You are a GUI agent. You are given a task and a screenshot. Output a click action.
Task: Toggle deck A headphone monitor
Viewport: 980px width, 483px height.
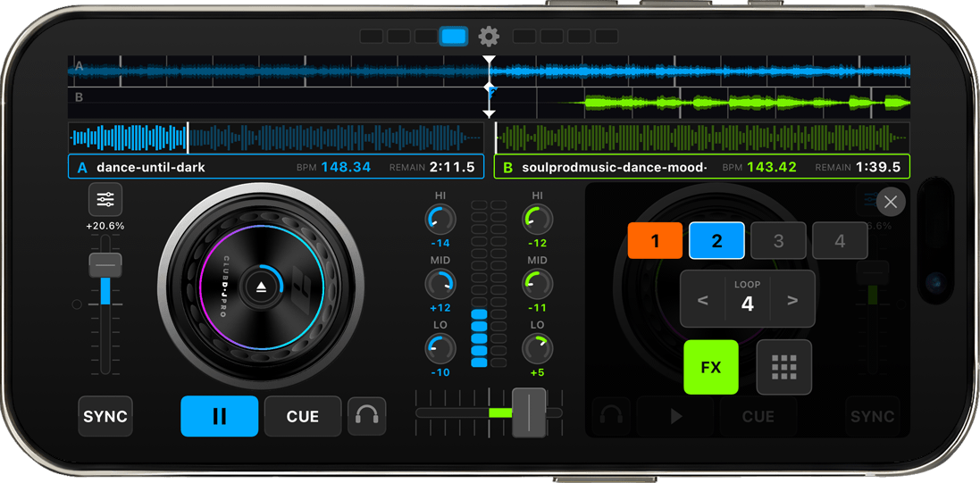[x=367, y=416]
